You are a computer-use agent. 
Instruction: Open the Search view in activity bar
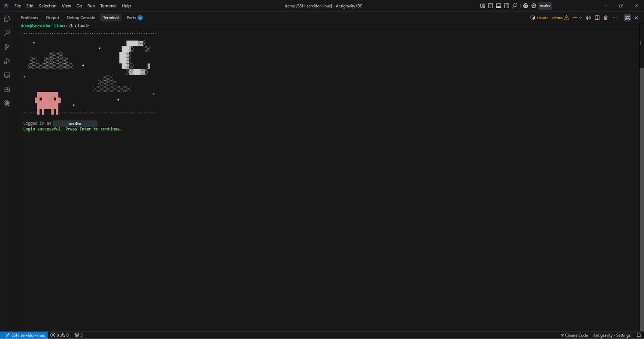[x=7, y=33]
